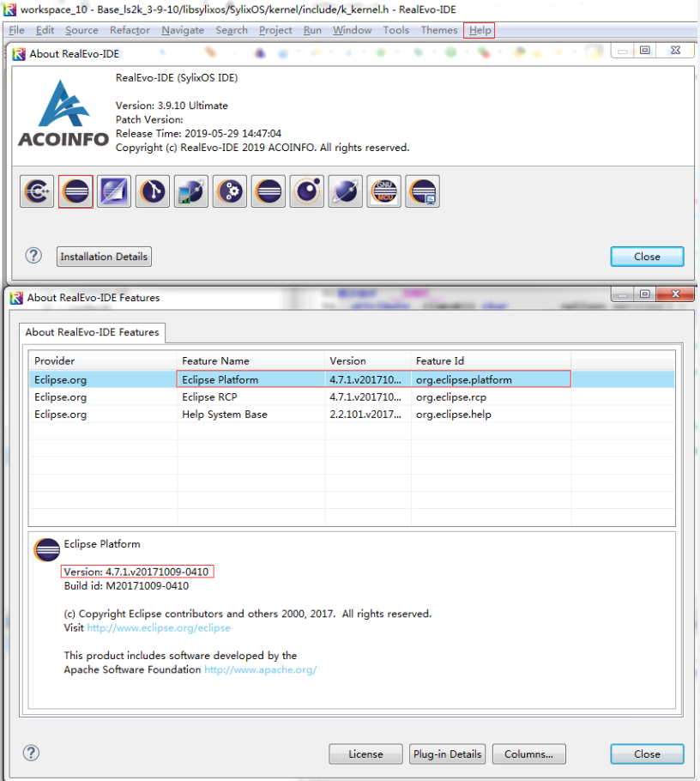This screenshot has width=700, height=781.
Task: Click the Eclipse icon with the monitor overlay
Action: (423, 191)
